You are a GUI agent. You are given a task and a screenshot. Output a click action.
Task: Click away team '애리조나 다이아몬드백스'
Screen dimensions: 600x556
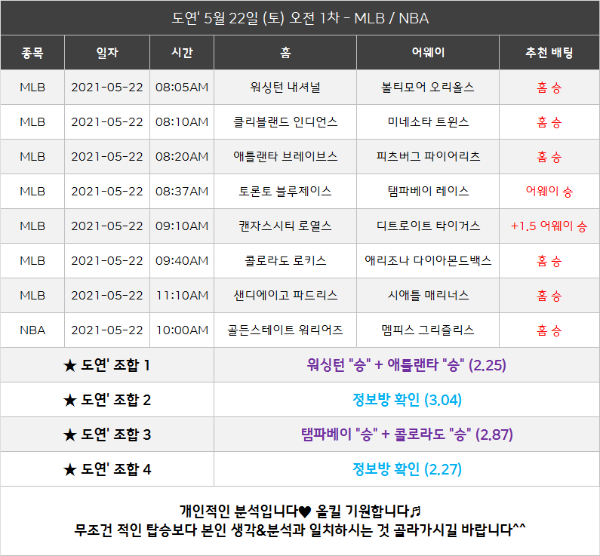coord(428,261)
